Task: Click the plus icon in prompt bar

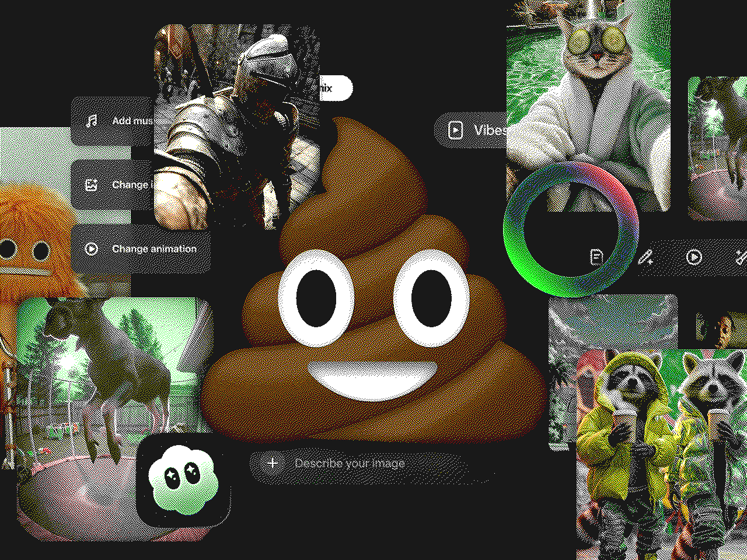Action: pyautogui.click(x=273, y=463)
